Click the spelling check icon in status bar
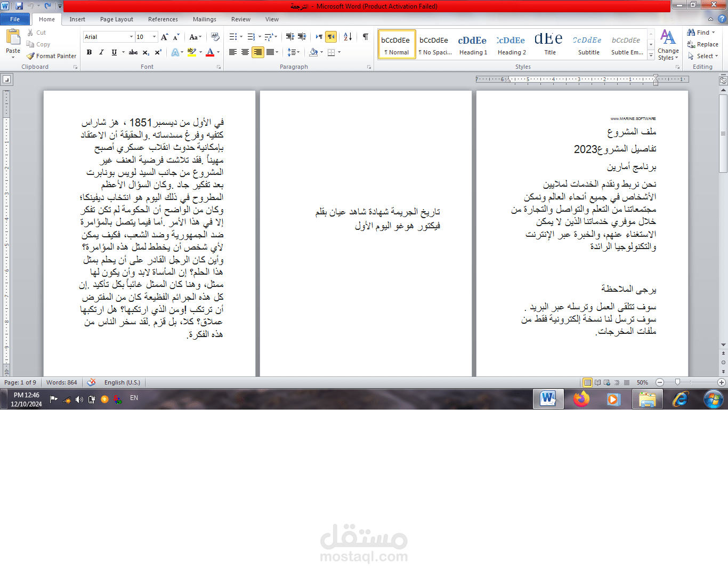This screenshot has width=728, height=576. click(x=91, y=382)
